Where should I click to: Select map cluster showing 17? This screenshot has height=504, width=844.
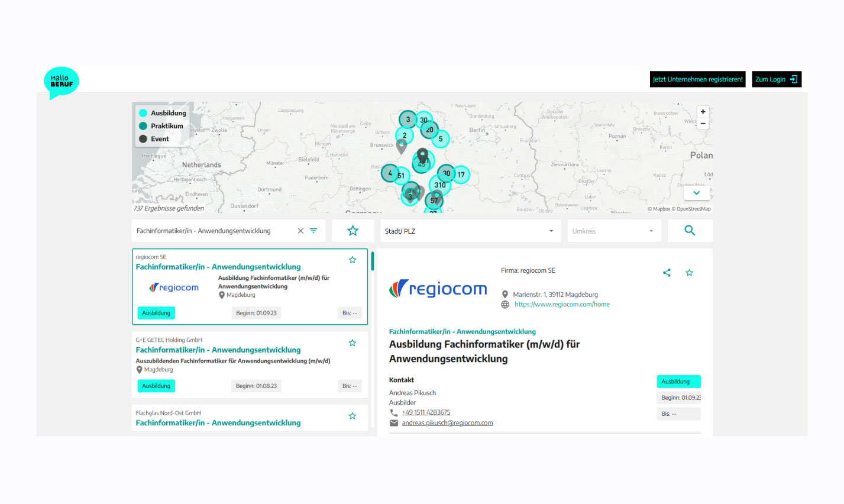pos(461,175)
